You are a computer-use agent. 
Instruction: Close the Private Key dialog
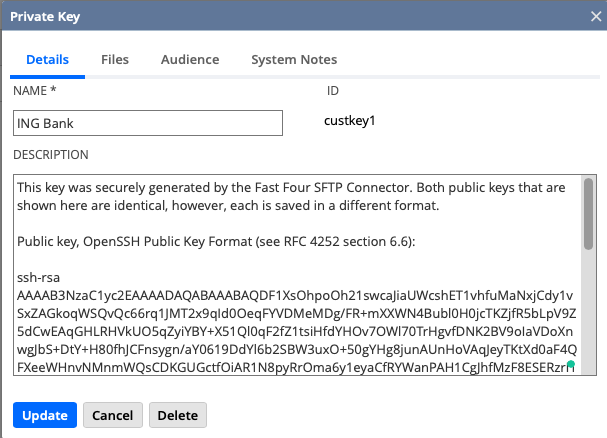(x=596, y=16)
